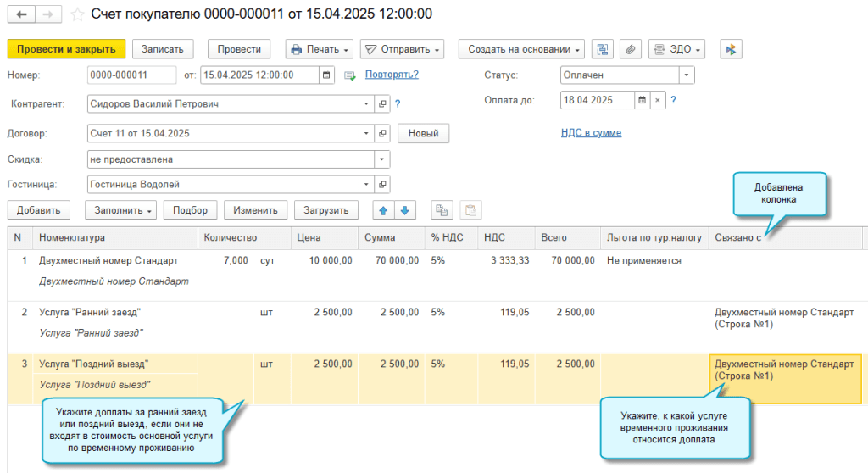Screen dimensions: 868x473
Task: Click the copy rows icon
Action: click(x=441, y=210)
